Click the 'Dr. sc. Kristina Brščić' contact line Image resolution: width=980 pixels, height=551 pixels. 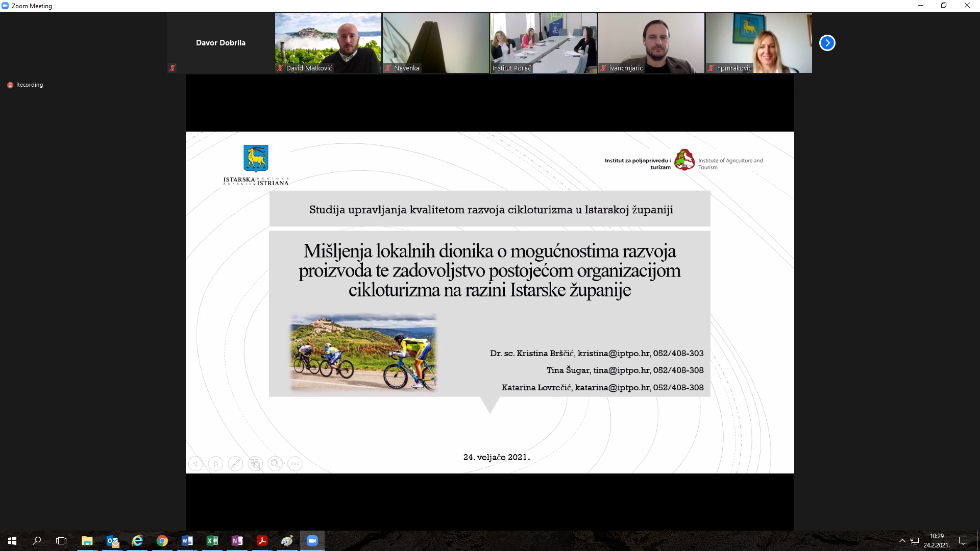tap(597, 353)
